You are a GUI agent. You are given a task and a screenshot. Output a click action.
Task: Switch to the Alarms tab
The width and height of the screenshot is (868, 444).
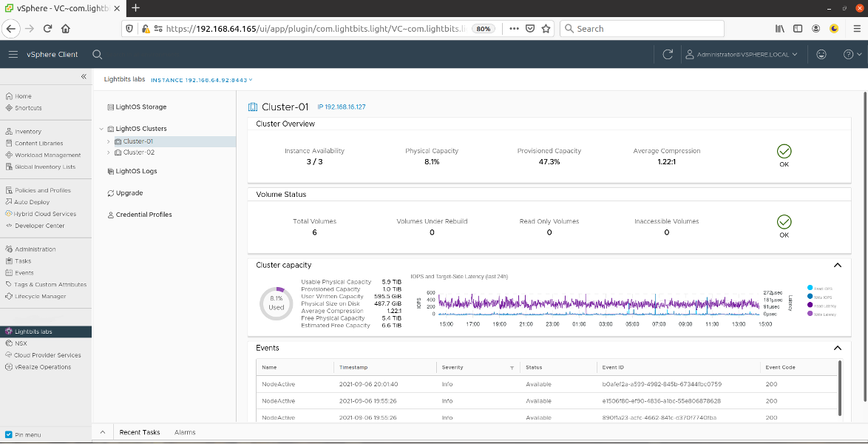[185, 432]
